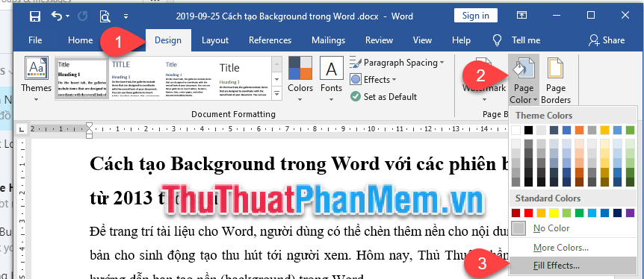Screen dimensions: 644x279
Task: Select the light green standard color swatch
Action: tap(567, 213)
